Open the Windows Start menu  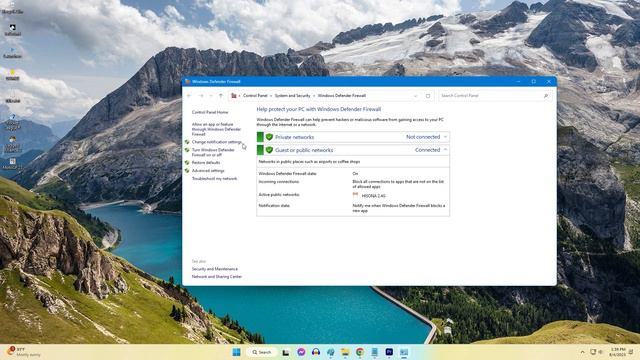point(236,352)
